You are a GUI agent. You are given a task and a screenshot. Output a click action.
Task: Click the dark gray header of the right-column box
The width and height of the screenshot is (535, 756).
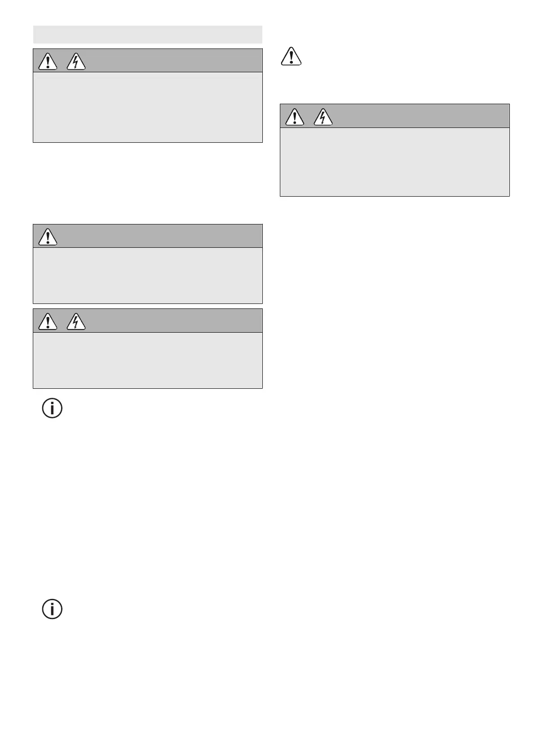tap(418, 116)
